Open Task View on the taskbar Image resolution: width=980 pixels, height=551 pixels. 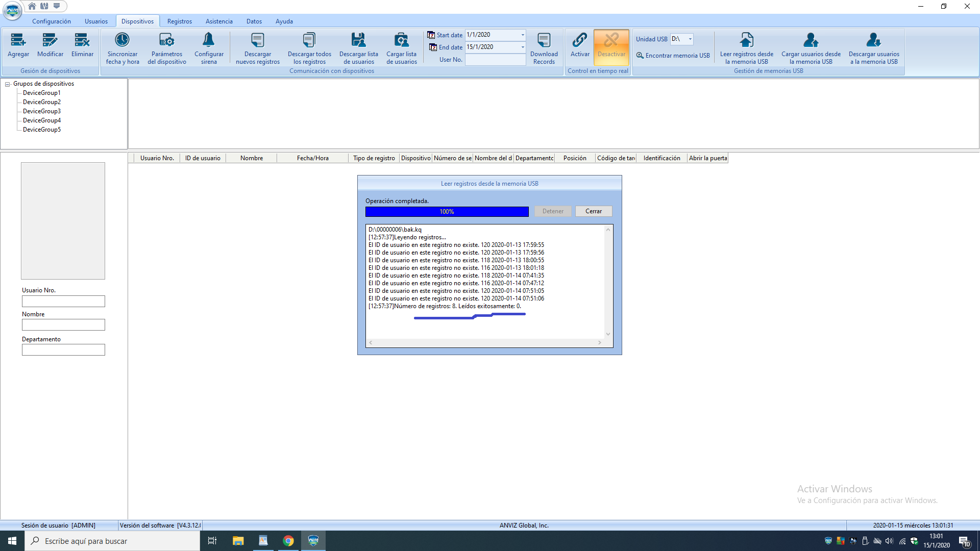(212, 541)
